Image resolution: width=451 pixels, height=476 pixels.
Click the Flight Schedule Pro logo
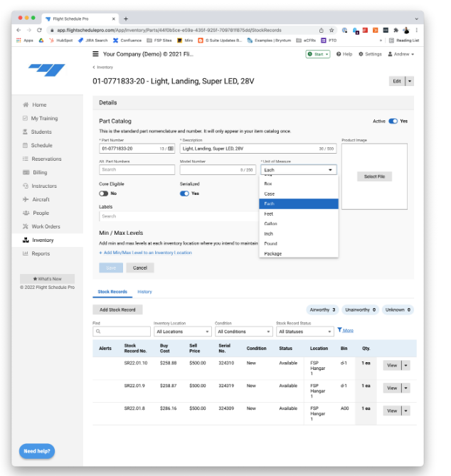coord(47,70)
